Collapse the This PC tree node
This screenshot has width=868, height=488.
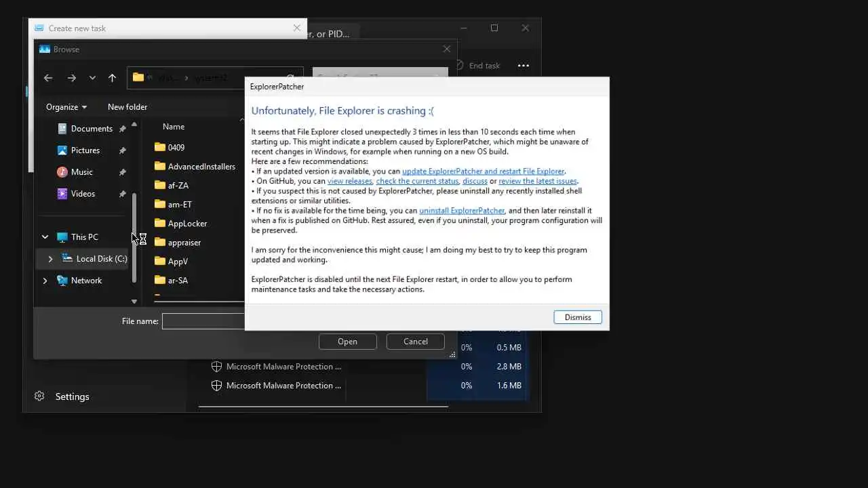pos(45,237)
